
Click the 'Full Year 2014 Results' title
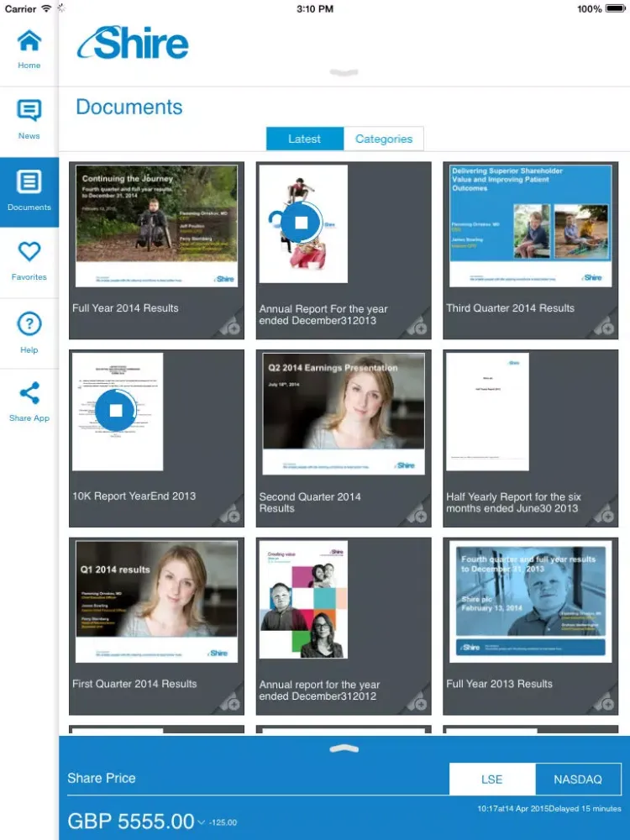(125, 308)
